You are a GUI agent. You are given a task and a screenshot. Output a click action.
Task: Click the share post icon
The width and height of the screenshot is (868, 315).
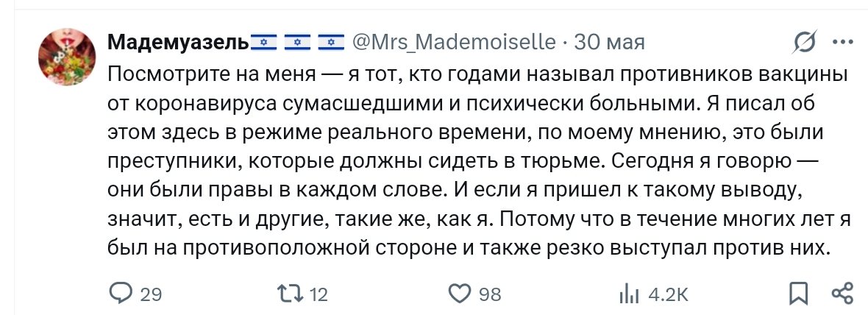841,294
